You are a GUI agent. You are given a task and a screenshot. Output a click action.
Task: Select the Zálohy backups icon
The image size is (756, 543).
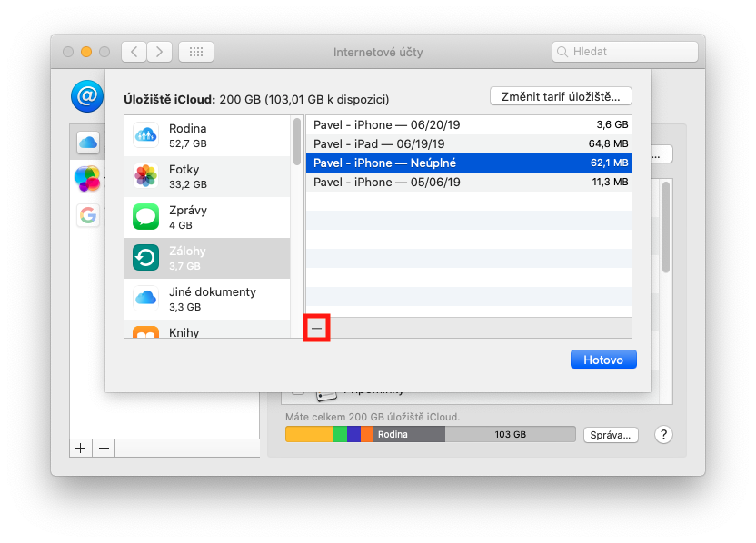(145, 258)
